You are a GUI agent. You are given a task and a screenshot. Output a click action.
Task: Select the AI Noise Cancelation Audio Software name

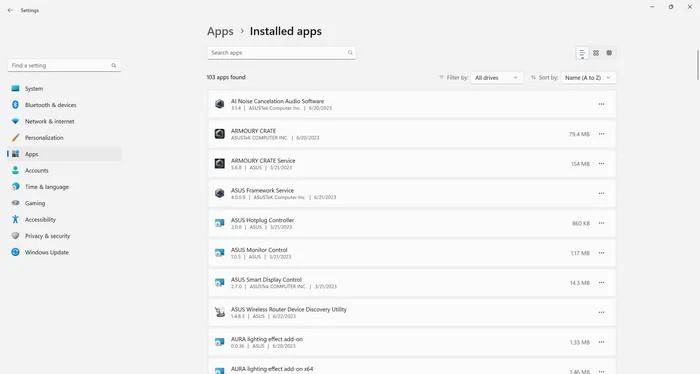[277, 101]
